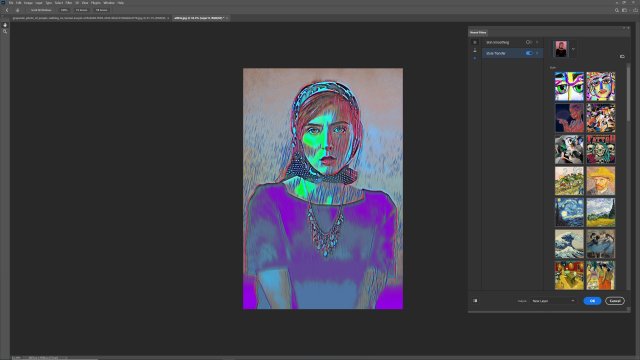Open the search icon at top right
Viewport: 640px width, 360px height.
pyautogui.click(x=617, y=10)
